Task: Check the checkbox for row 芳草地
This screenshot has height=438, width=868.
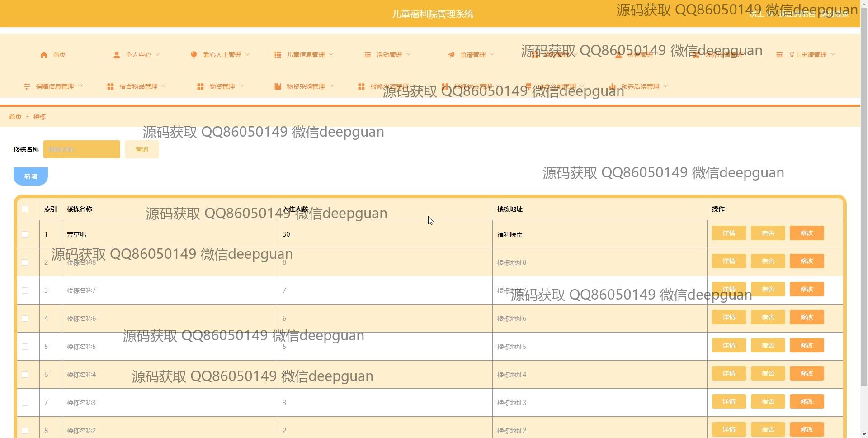Action: click(x=25, y=234)
